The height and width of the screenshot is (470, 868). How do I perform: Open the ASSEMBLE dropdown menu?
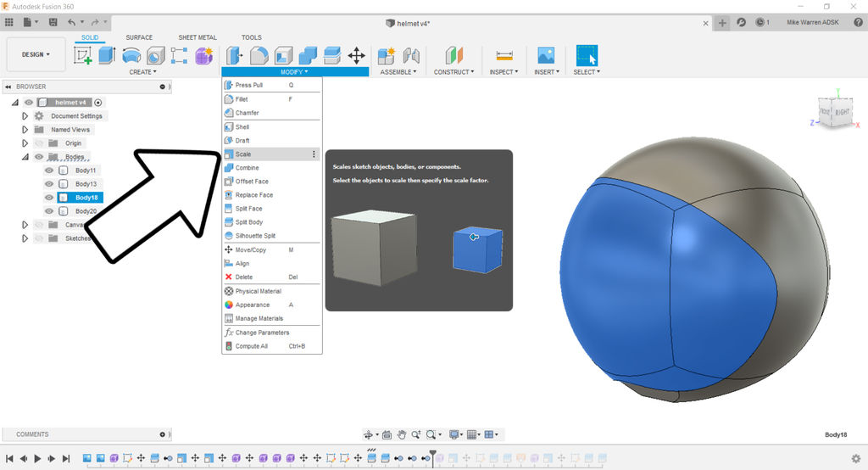click(x=398, y=72)
